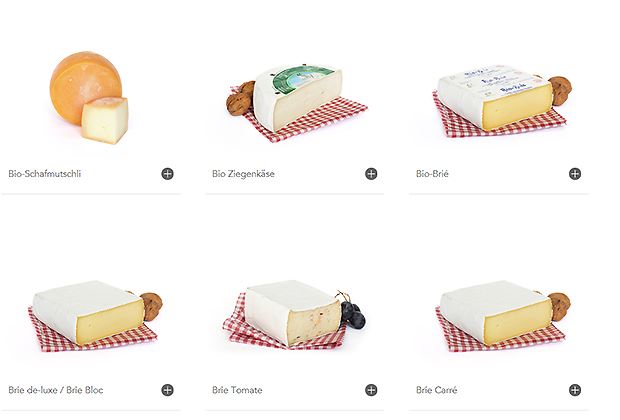Image resolution: width=620 pixels, height=420 pixels.
Task: Open the goat cheese image with green label
Action: click(297, 104)
